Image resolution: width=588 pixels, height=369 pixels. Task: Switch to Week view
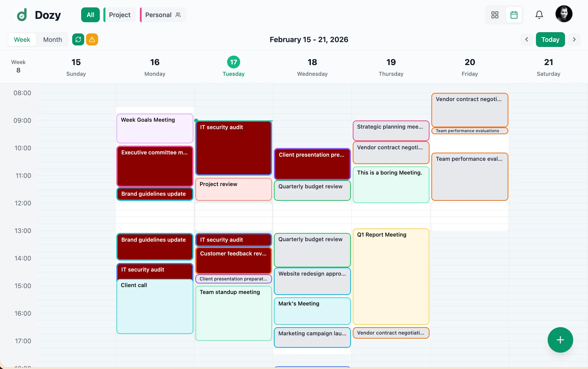point(22,40)
